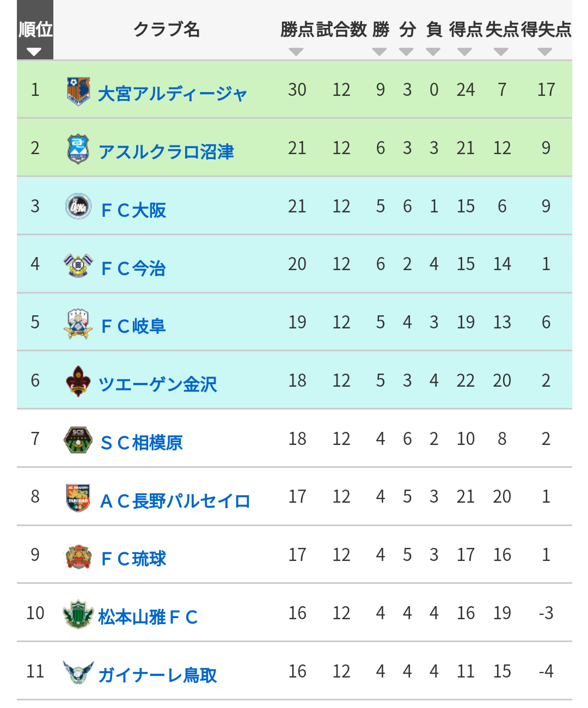Click the Zweigen Kanazawa fleur-de-lis crest
This screenshot has height=708, width=588.
pyautogui.click(x=78, y=381)
